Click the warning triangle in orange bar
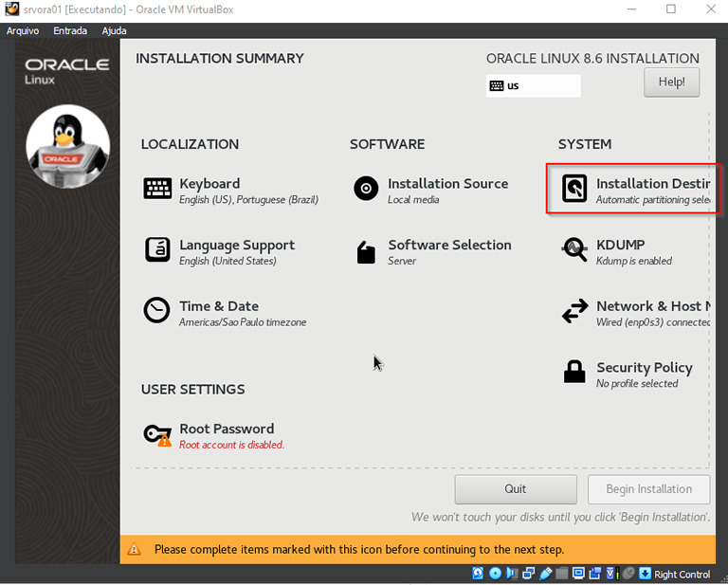The height and width of the screenshot is (585, 728). coord(135,550)
